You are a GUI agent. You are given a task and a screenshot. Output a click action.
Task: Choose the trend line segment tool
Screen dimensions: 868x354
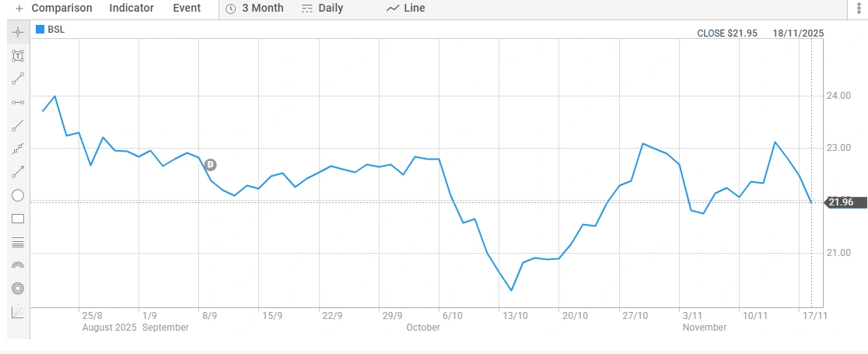point(18,79)
